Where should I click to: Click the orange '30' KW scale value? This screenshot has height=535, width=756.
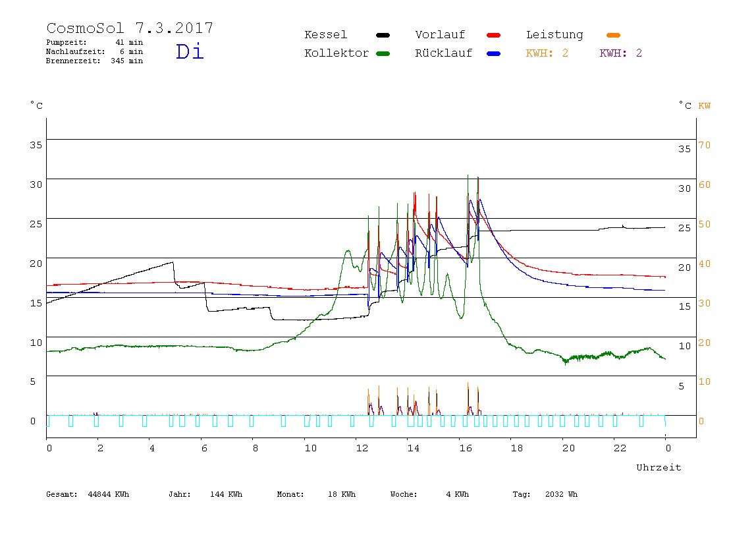(705, 303)
